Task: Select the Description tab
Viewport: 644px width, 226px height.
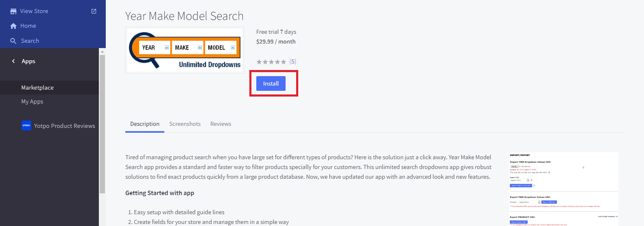Action: [x=145, y=124]
